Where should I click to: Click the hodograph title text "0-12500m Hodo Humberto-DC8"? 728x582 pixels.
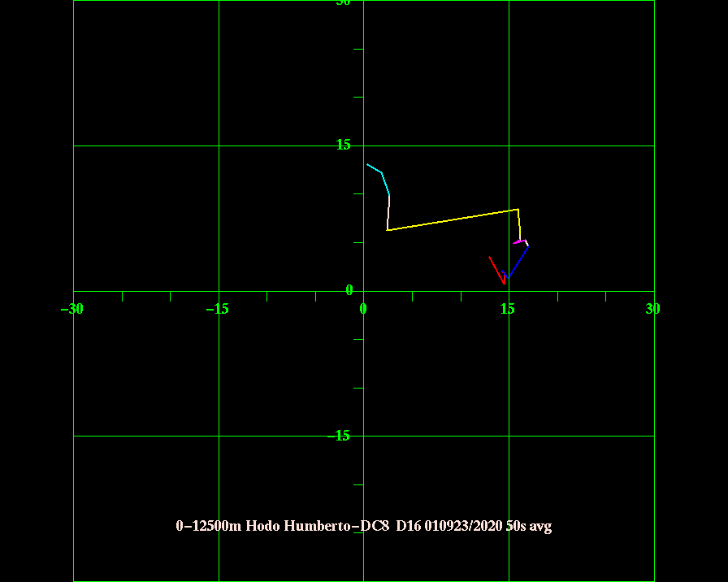pos(282,526)
